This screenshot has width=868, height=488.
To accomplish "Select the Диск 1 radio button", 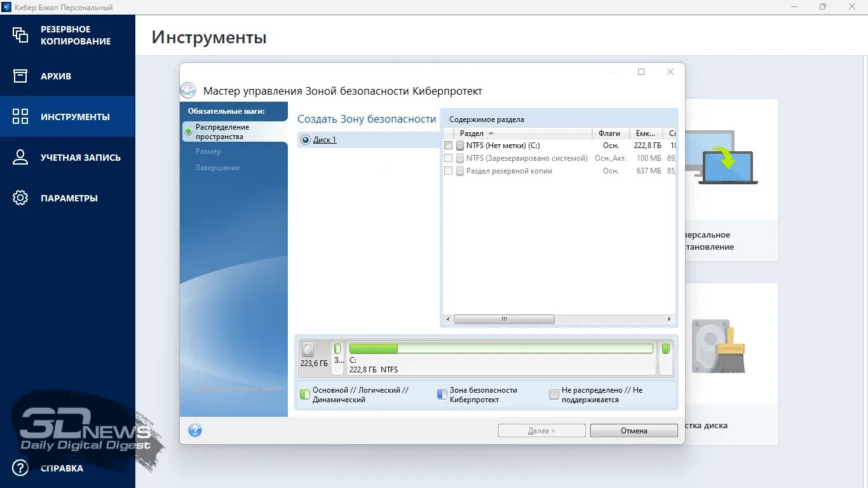I will (306, 140).
